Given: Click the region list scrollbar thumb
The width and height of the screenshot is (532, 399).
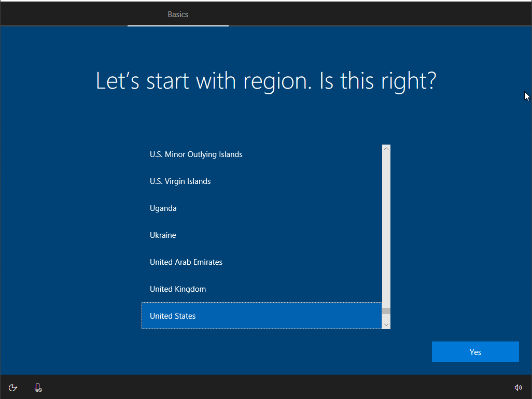Looking at the screenshot, I should tap(386, 311).
